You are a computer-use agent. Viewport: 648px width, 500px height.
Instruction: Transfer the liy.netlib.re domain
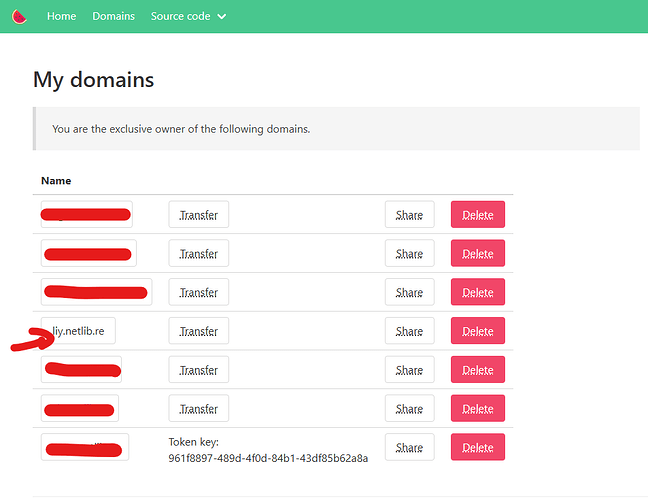(198, 331)
